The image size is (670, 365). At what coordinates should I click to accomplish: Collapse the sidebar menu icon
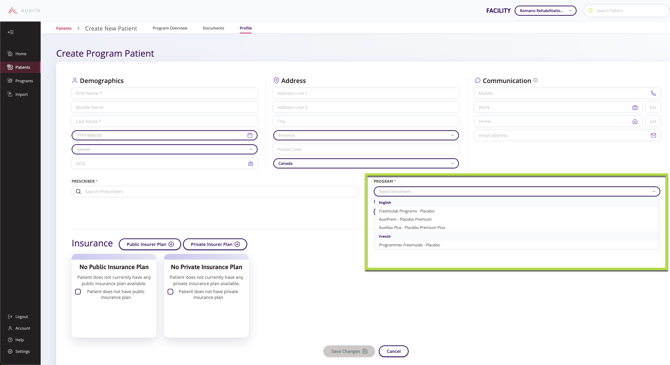click(x=11, y=32)
